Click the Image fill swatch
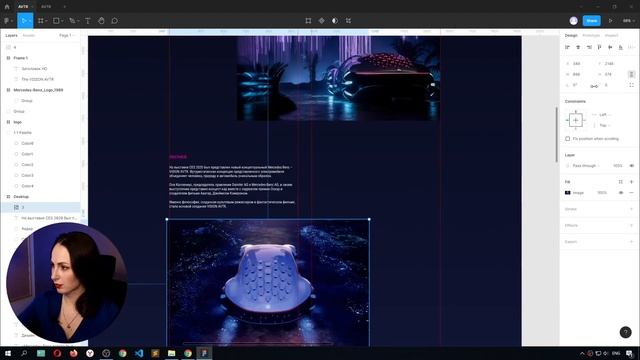640x360 pixels. pyautogui.click(x=567, y=192)
